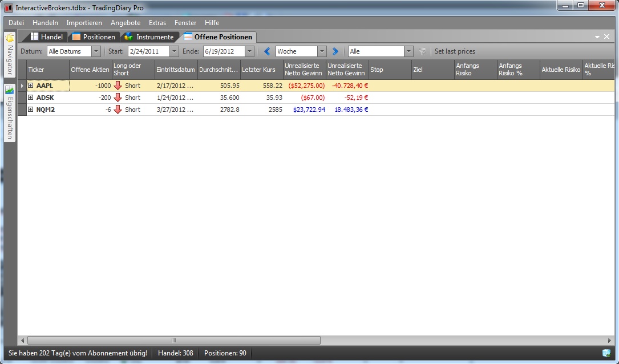The width and height of the screenshot is (619, 364).
Task: Click the scrollbar left arrow
Action: coord(22,340)
